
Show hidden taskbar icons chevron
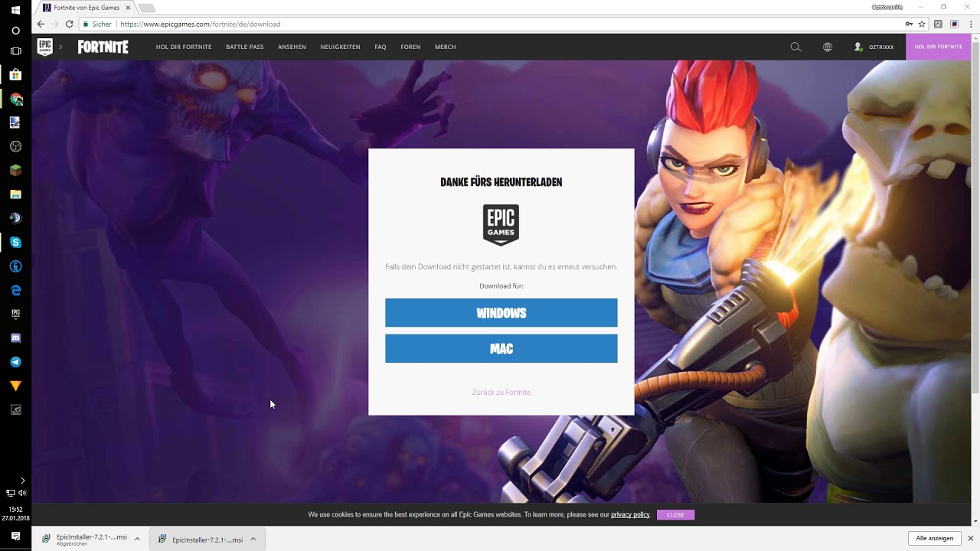tap(22, 481)
